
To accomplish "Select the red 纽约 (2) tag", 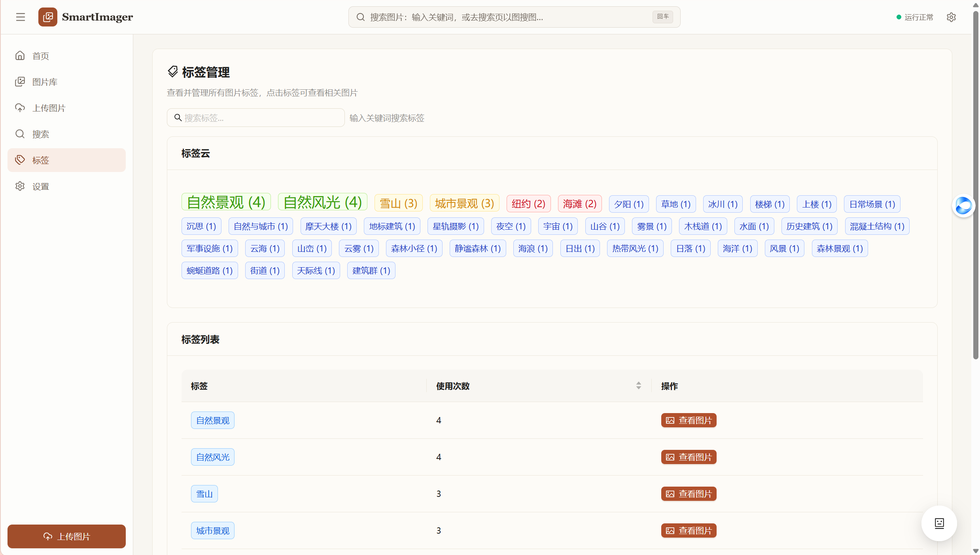I will [529, 204].
